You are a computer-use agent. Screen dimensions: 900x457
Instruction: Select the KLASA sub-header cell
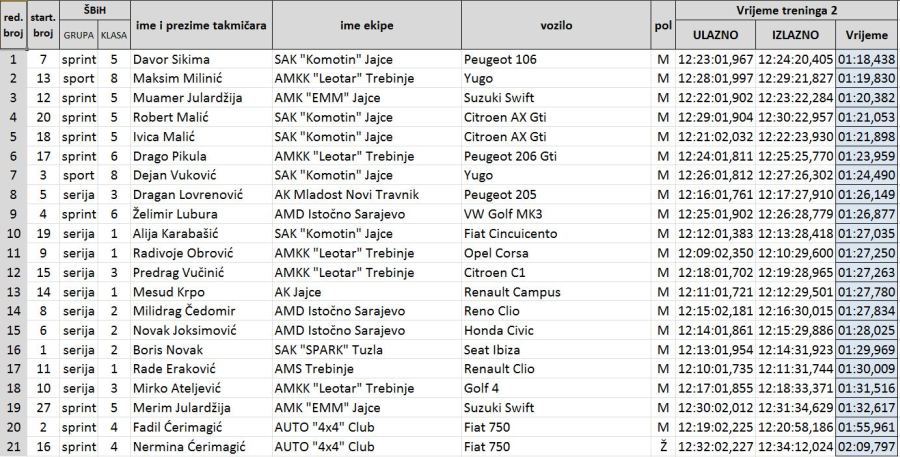point(113,35)
